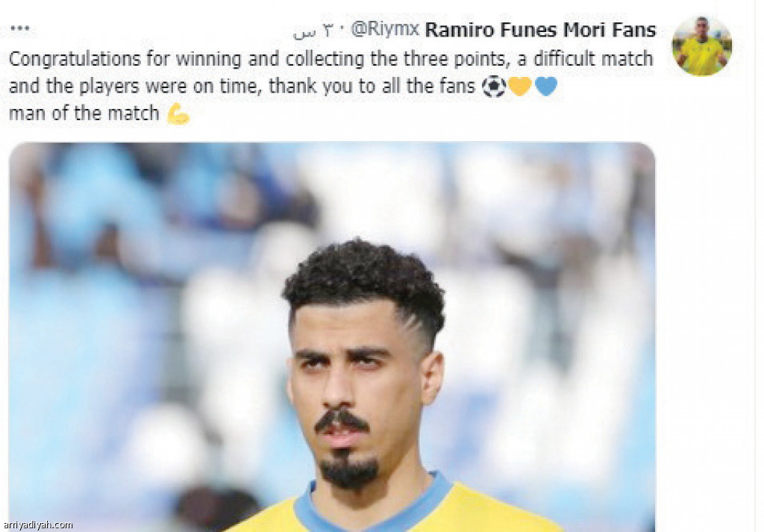This screenshot has width=764, height=532.
Task: Click the "Congratulations for winning" text line
Action: 331,59
